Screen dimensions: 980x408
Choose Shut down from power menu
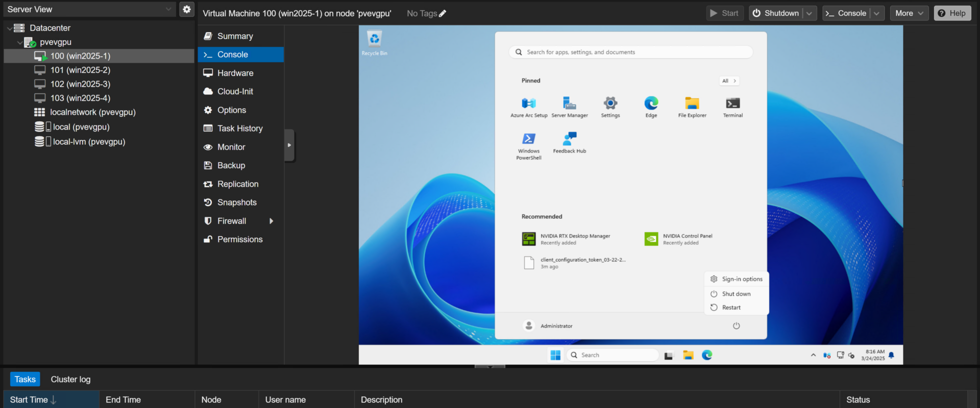pos(737,294)
